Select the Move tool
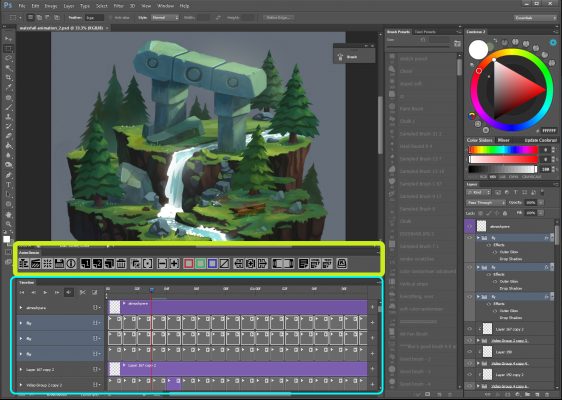562x400 pixels. [8, 38]
